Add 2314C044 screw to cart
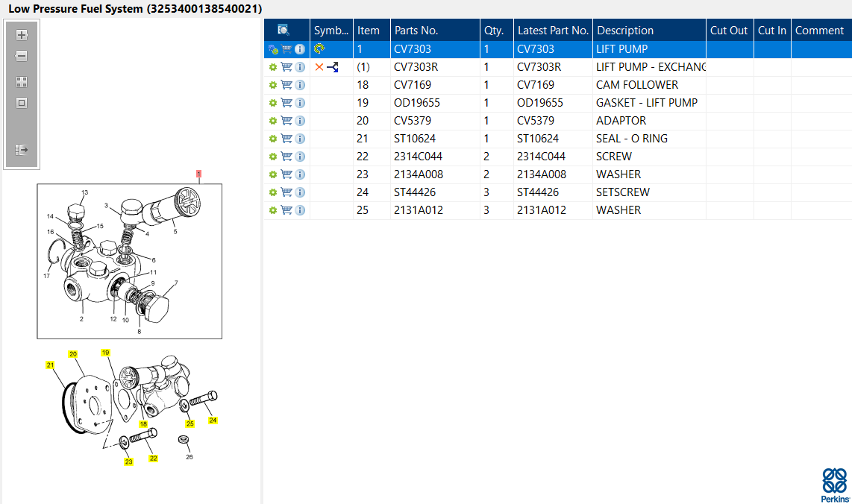 tap(286, 157)
